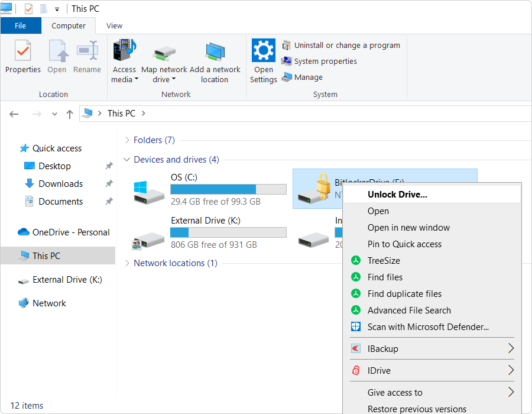
Task: Choose Unlock Drive... from the context menu
Action: click(397, 194)
